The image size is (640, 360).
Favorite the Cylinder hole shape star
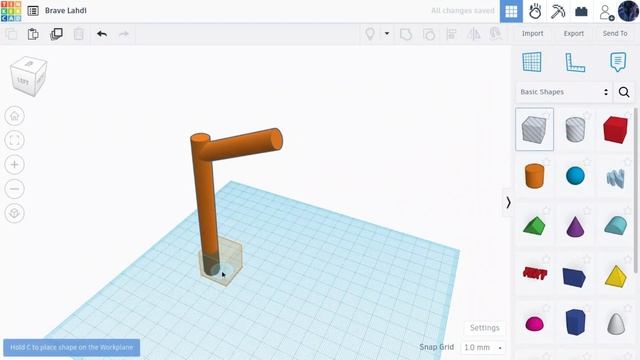pos(587,116)
